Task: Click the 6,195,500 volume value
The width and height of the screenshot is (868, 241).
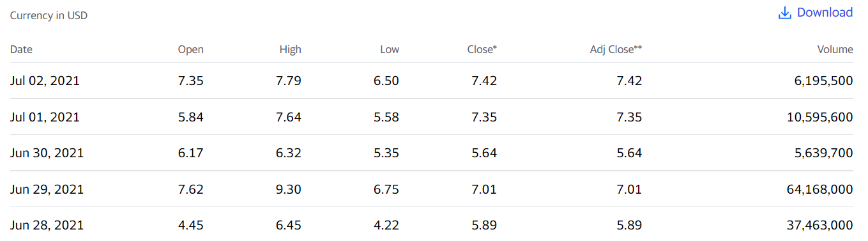Action: (x=826, y=81)
